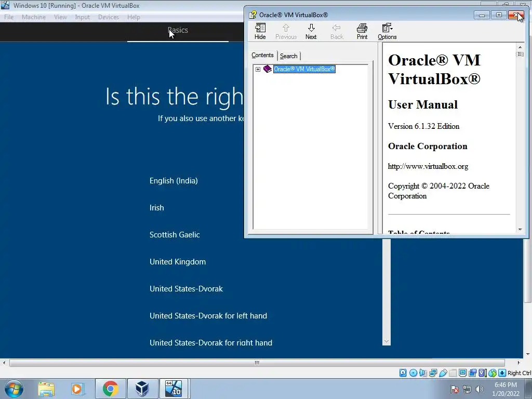Click the audio status icon in VM status bar
Viewport: 532px width, 399px height.
[423, 373]
